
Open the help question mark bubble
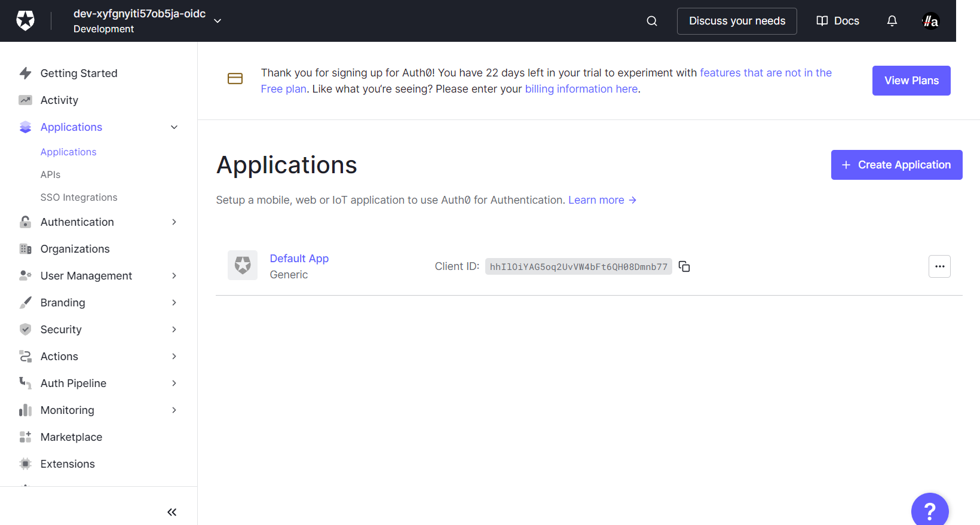tap(929, 510)
